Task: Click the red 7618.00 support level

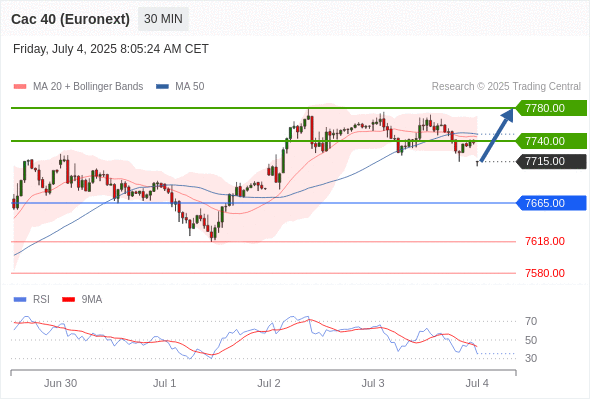Action: [545, 241]
